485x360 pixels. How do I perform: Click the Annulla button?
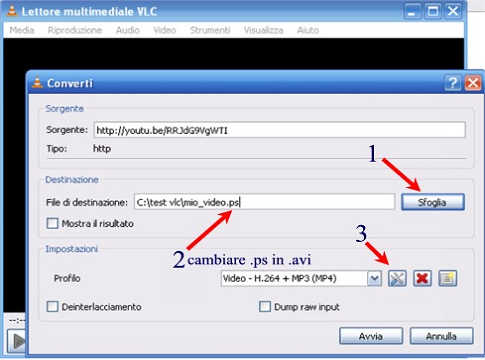[441, 336]
